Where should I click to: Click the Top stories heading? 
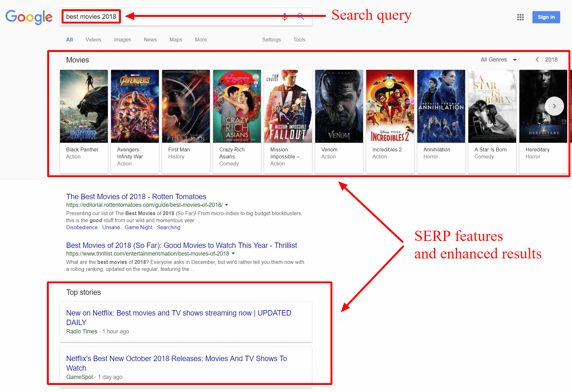point(84,292)
